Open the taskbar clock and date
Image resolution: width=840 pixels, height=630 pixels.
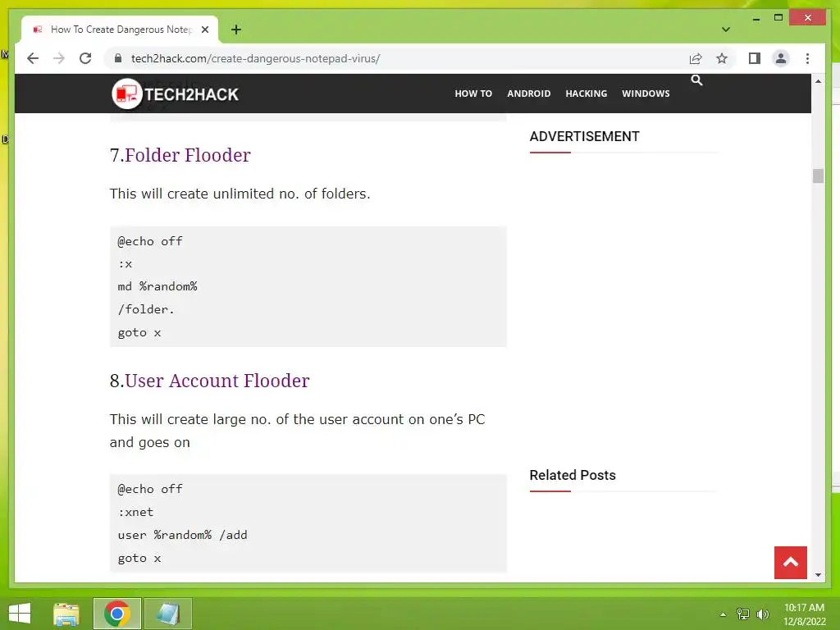[804, 614]
